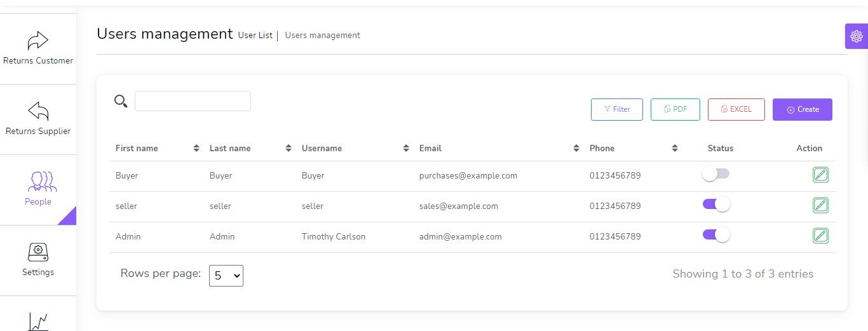
Task: Sort table by Email column
Action: [576, 148]
